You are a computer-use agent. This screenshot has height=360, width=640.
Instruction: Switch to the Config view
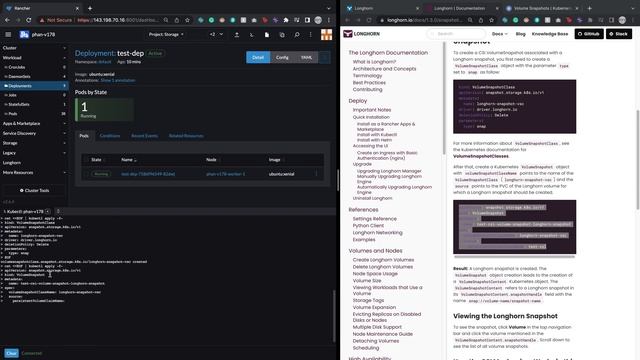pos(282,58)
